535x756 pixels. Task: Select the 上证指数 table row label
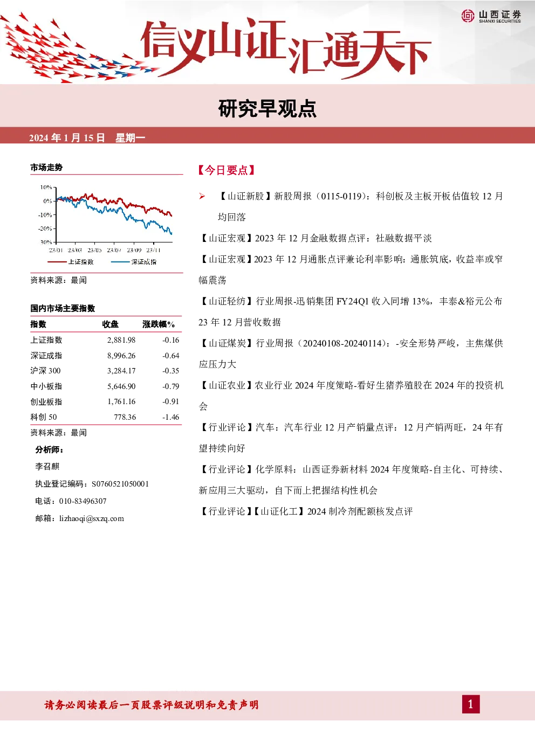pos(46,340)
